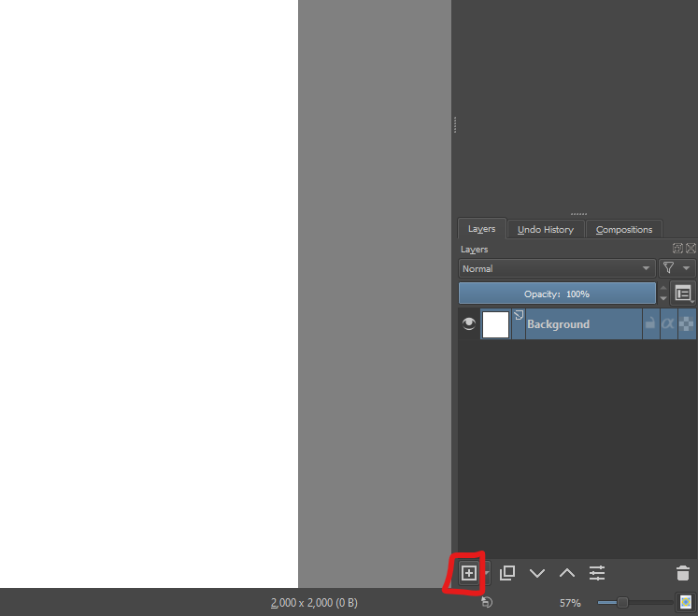
Task: Open the layer view options menu button
Action: point(683,294)
